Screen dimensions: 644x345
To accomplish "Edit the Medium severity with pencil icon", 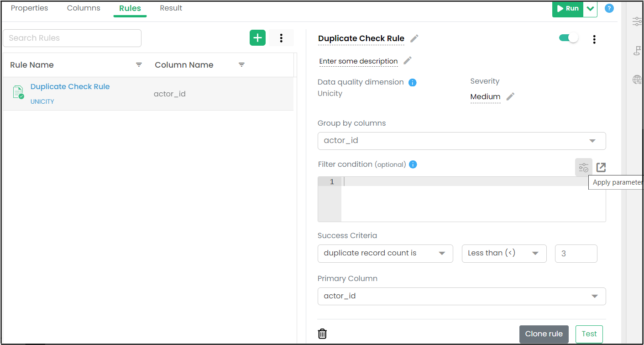I will click(x=510, y=96).
